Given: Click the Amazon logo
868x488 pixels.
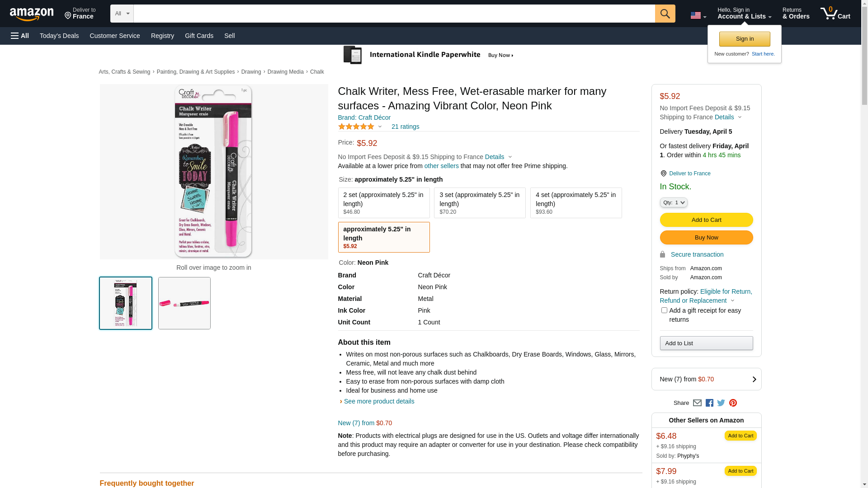Looking at the screenshot, I should click(x=32, y=14).
